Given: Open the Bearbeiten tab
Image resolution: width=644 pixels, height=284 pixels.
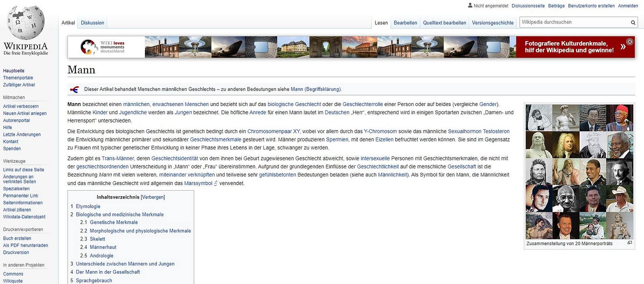Looking at the screenshot, I should point(405,23).
